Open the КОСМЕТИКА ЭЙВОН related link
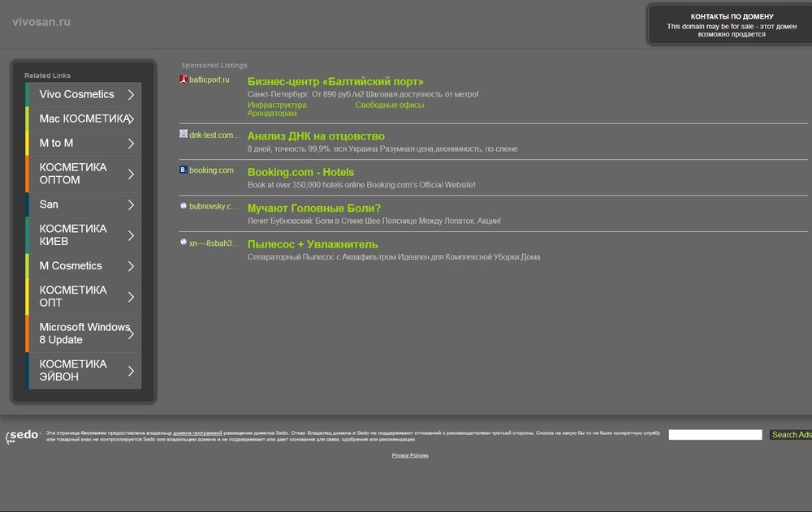 click(x=84, y=371)
